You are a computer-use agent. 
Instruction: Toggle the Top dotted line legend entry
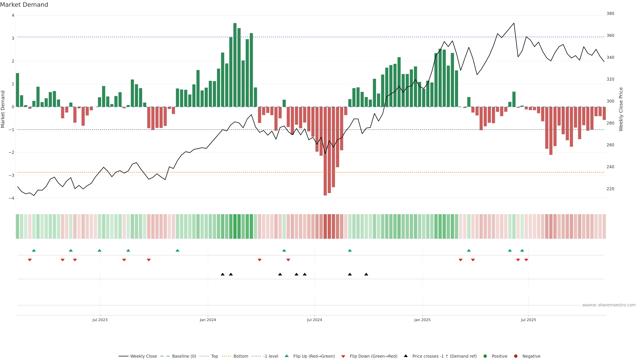(x=214, y=356)
